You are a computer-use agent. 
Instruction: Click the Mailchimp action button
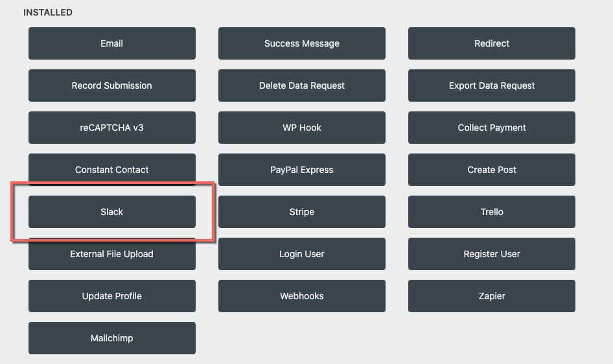click(111, 338)
